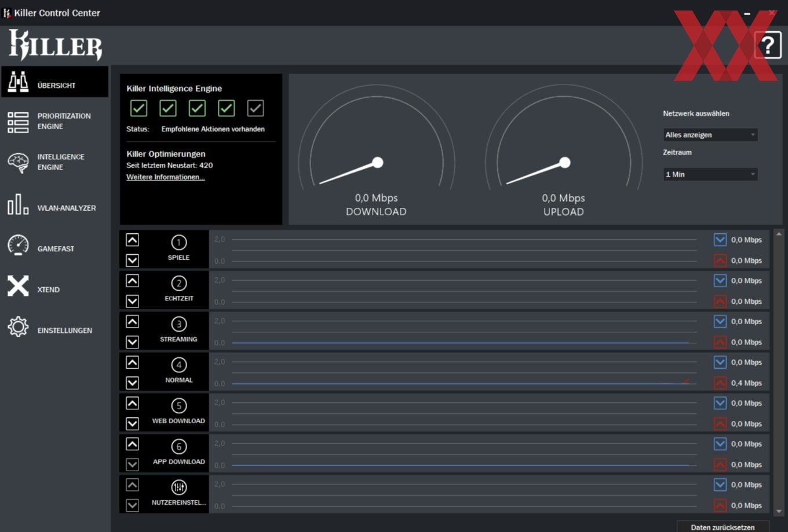Click the brain Intelligence Engine icon
The height and width of the screenshot is (532, 788).
click(18, 163)
